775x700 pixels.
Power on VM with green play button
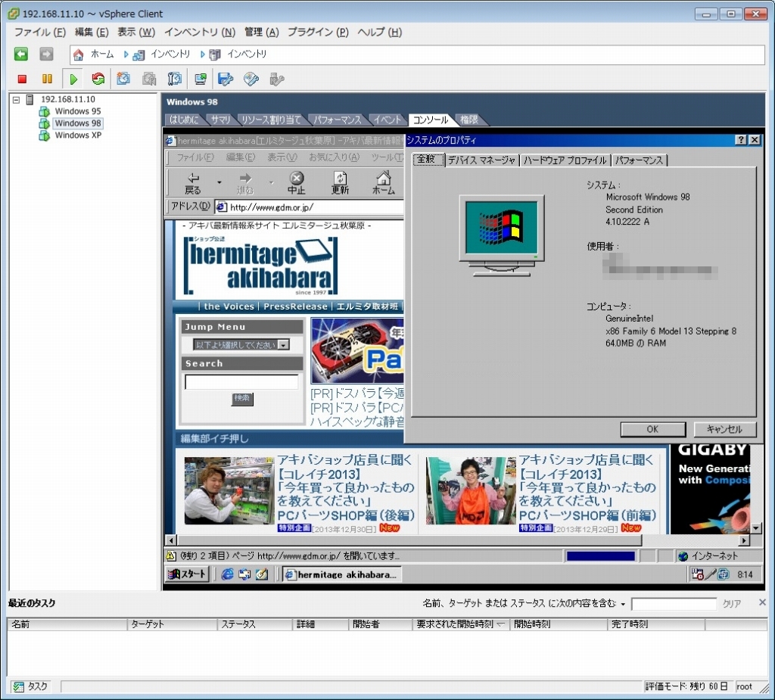click(73, 79)
